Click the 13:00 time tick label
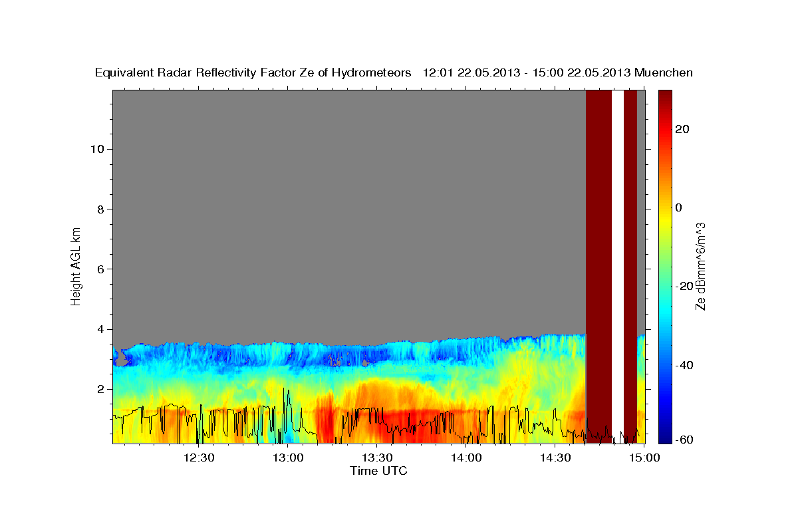The image size is (798, 532). coord(288,458)
